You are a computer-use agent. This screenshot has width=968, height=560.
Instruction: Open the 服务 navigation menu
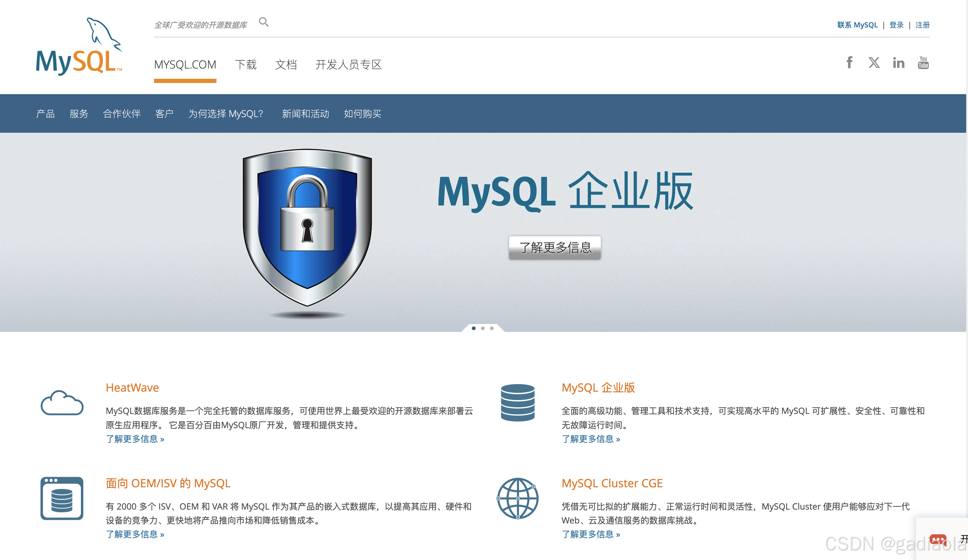(79, 114)
